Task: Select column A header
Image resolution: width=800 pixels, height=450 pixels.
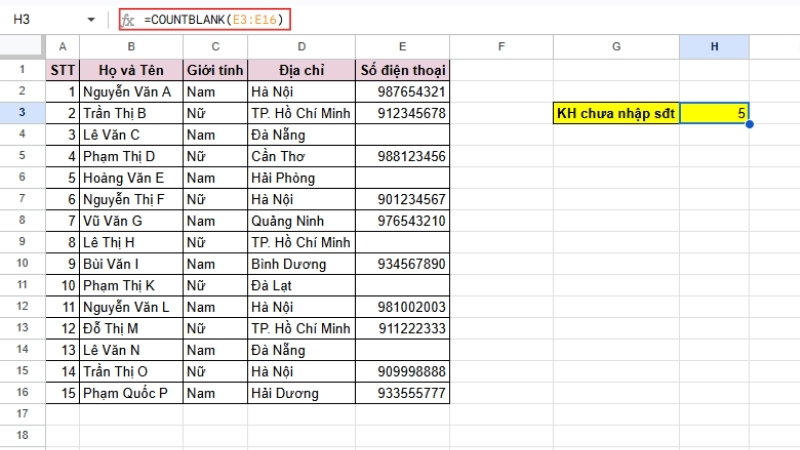Action: coord(63,47)
